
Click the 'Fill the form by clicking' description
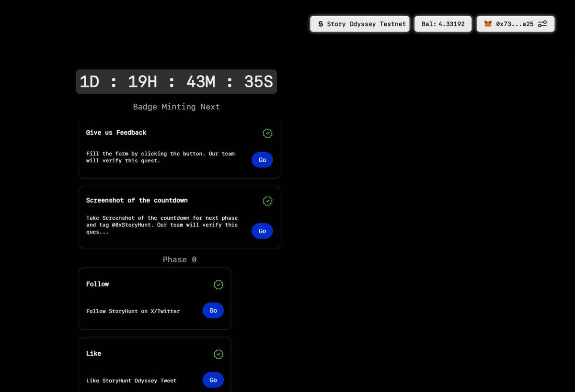pos(161,157)
